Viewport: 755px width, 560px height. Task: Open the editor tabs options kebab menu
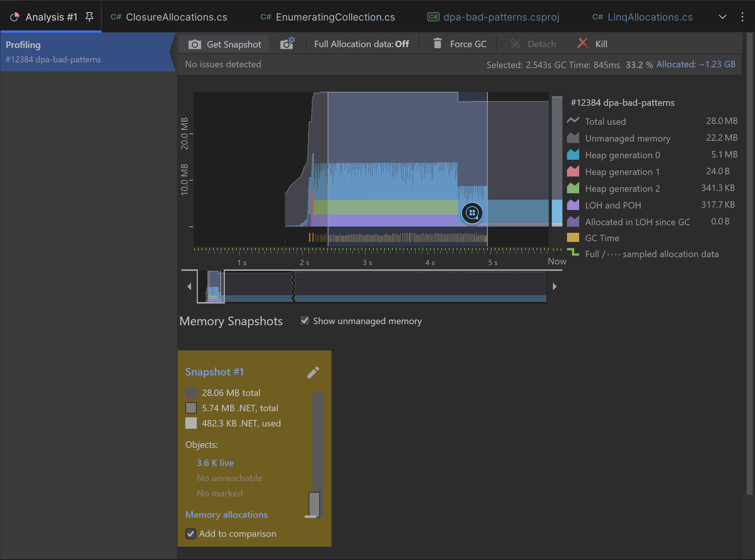point(742,17)
